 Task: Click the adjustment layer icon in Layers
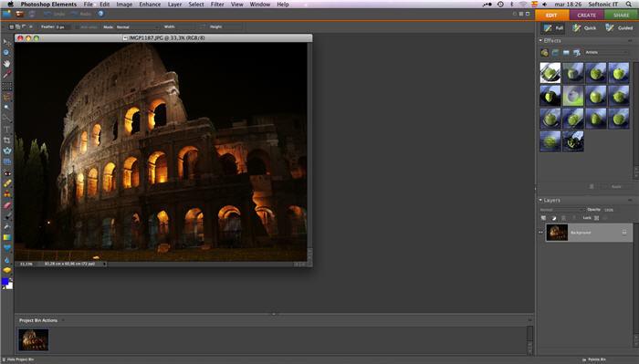[554, 218]
